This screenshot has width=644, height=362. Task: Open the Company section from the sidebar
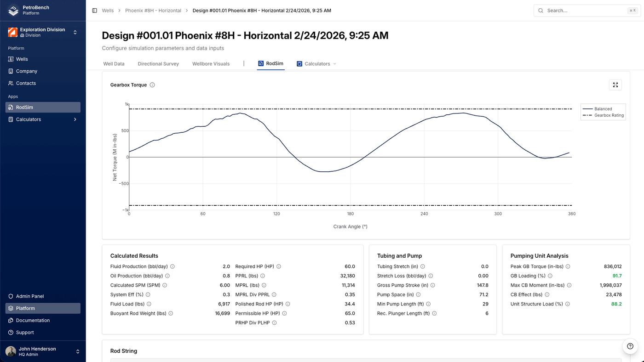click(28, 71)
